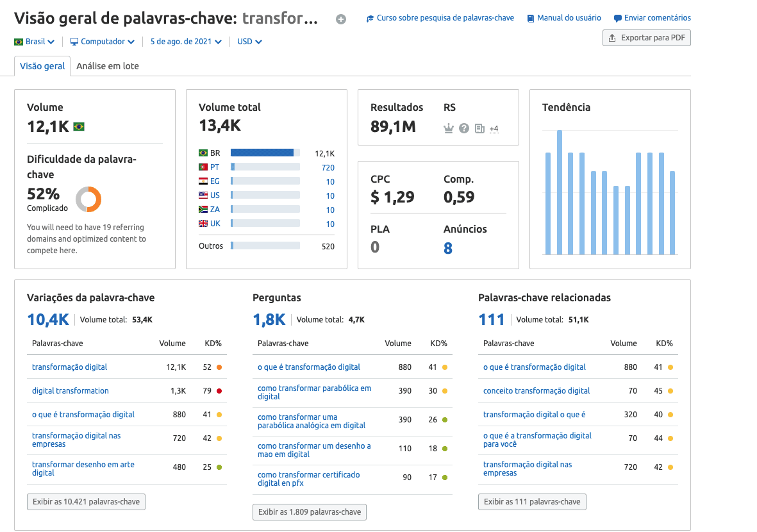Open the graduation cap course icon
Viewport: 757px width, 532px height.
(x=369, y=18)
